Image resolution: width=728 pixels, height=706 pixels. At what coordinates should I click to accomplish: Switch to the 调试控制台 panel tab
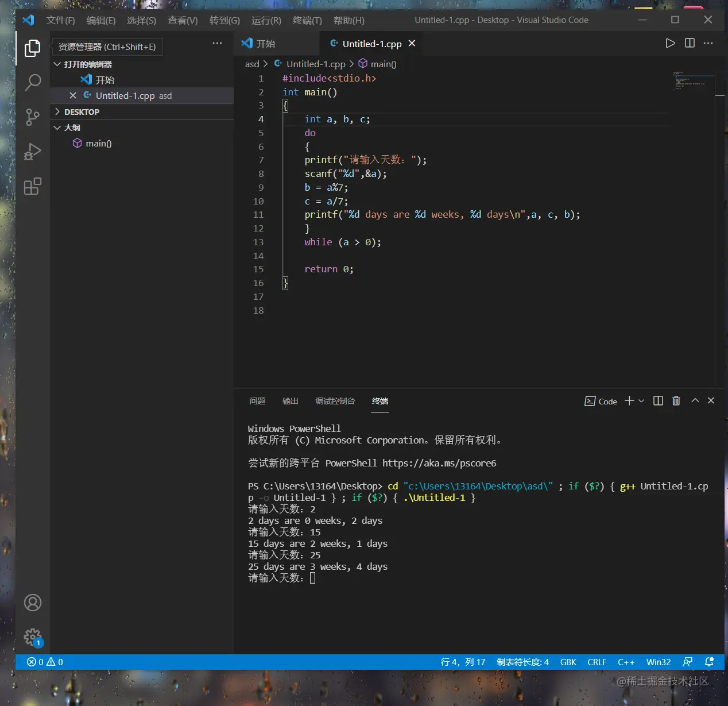(x=335, y=401)
